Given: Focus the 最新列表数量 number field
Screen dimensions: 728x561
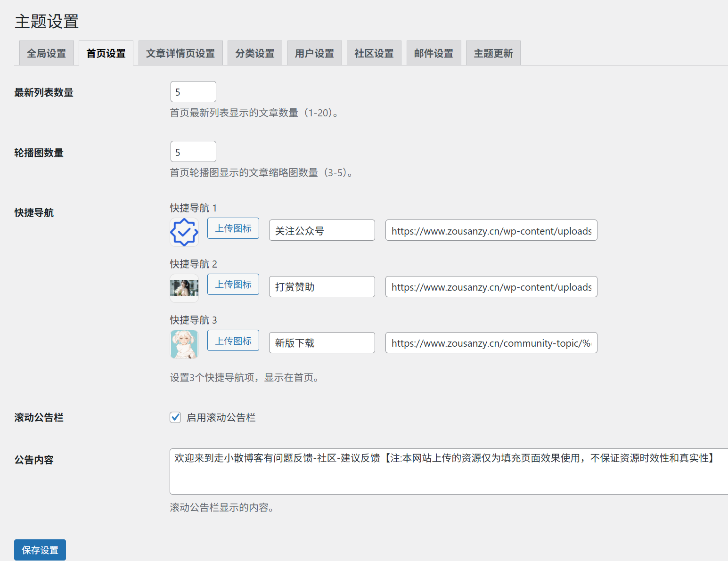Looking at the screenshot, I should click(193, 92).
